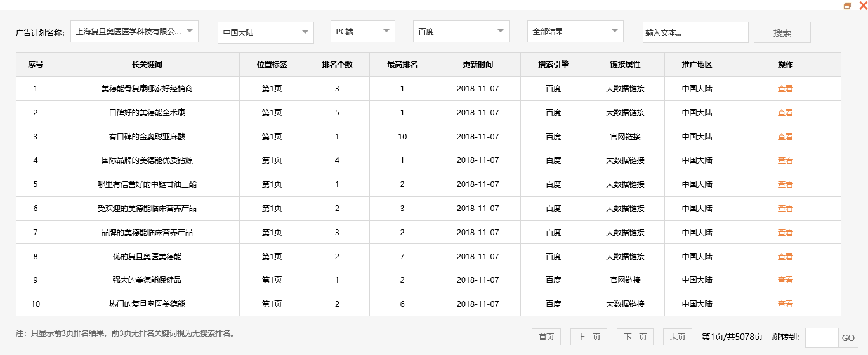Screen dimensions: 868x355
Task: Select keyword 受欢迎的美德能临床营养产品
Action: (x=147, y=209)
